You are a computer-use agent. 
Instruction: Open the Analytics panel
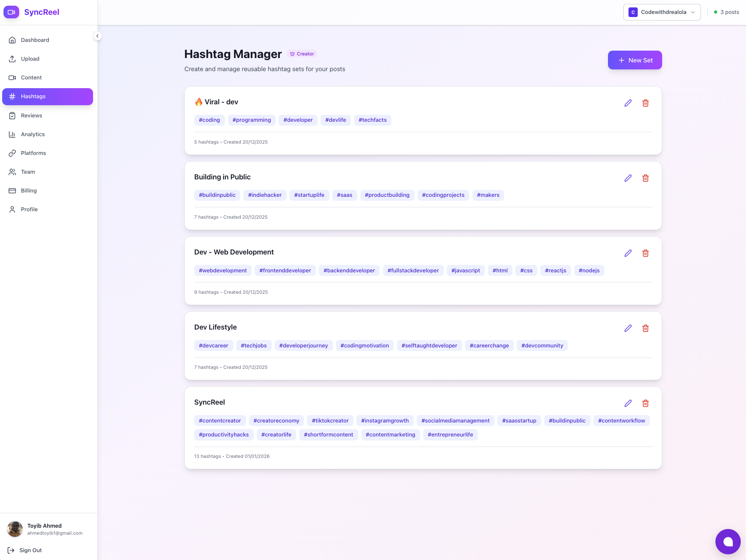(x=33, y=134)
